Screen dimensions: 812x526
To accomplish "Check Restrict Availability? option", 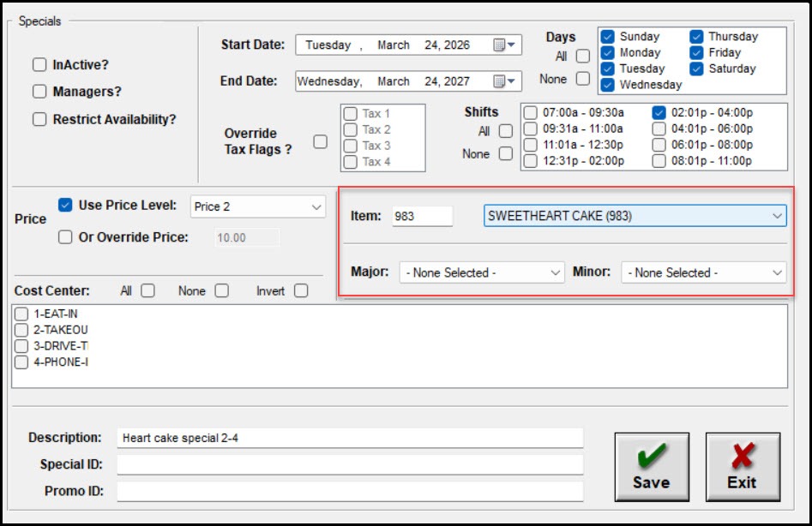I will [x=39, y=120].
